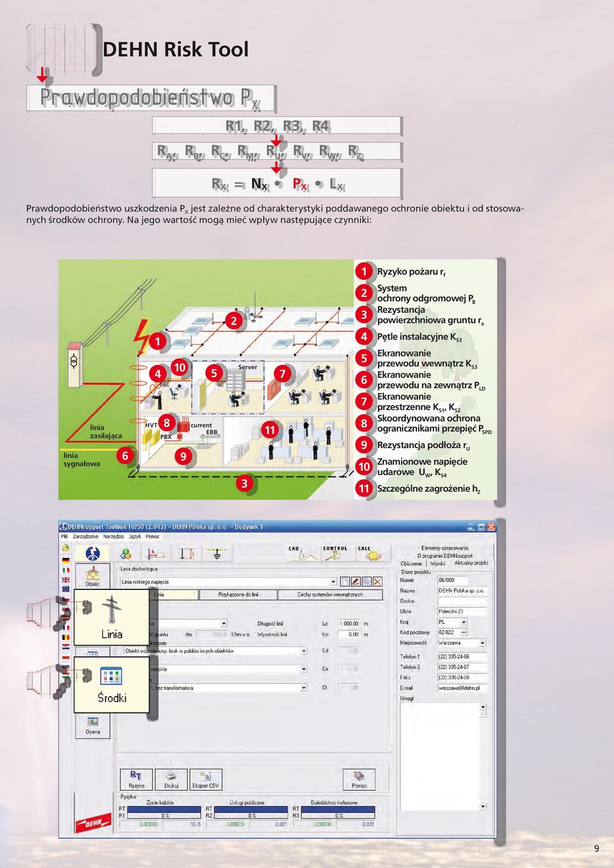Open the line type dropdown beside Długość linii

tap(224, 623)
